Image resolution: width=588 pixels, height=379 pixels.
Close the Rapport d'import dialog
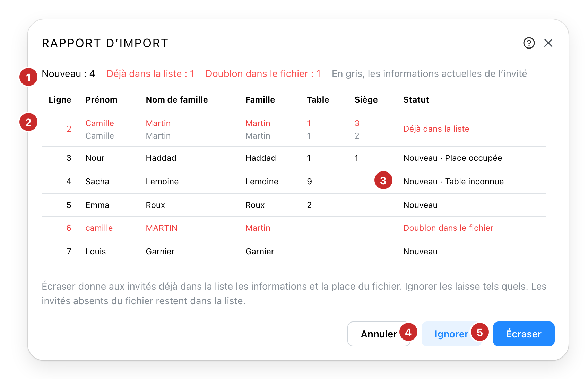(548, 43)
